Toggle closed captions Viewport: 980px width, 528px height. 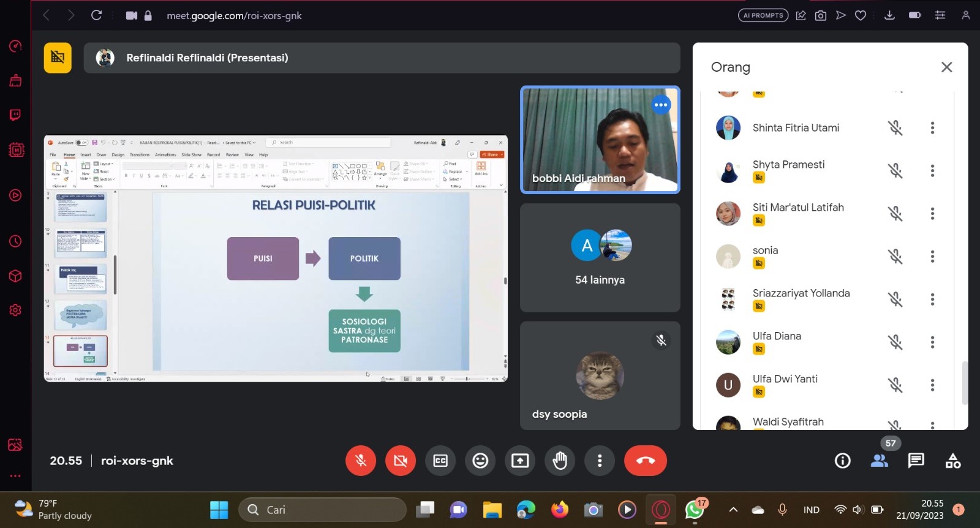pyautogui.click(x=440, y=461)
